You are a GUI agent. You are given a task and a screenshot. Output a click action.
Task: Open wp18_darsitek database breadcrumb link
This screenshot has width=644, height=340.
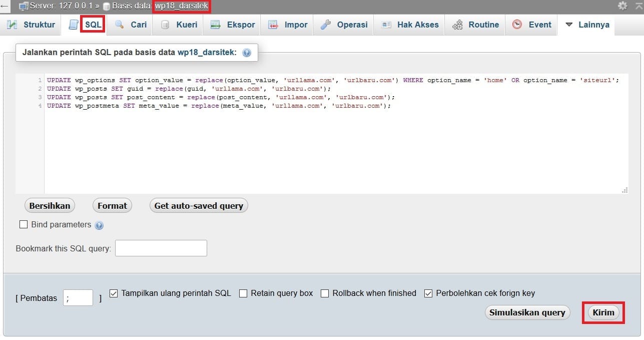(181, 7)
